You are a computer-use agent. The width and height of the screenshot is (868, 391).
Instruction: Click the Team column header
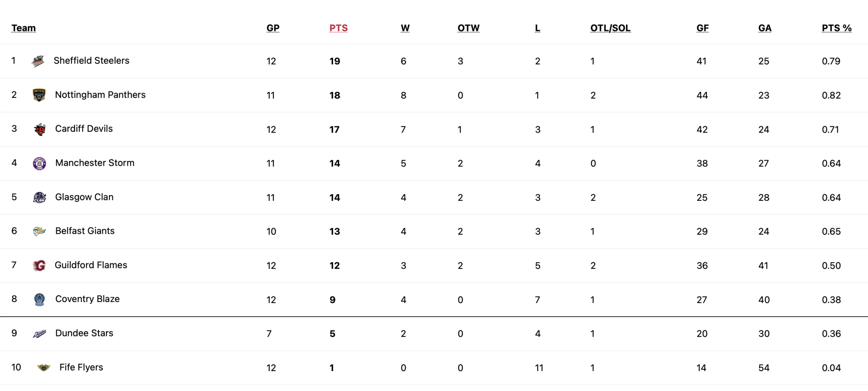(x=23, y=28)
